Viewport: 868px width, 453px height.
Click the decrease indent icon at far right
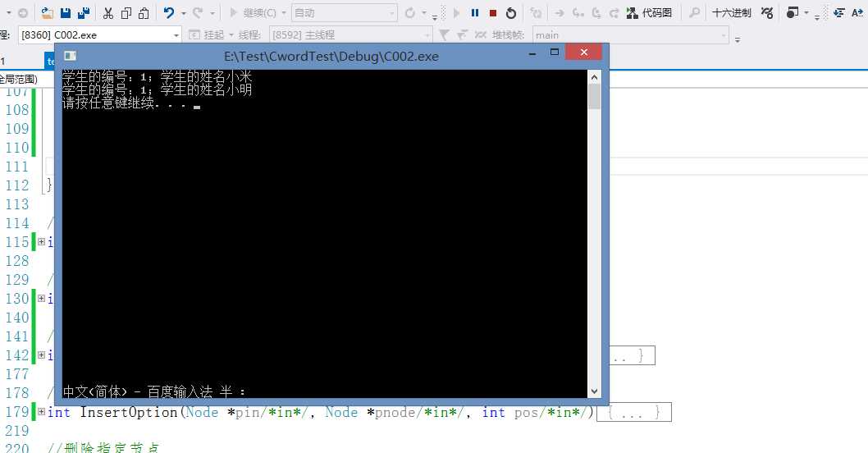tap(839, 13)
